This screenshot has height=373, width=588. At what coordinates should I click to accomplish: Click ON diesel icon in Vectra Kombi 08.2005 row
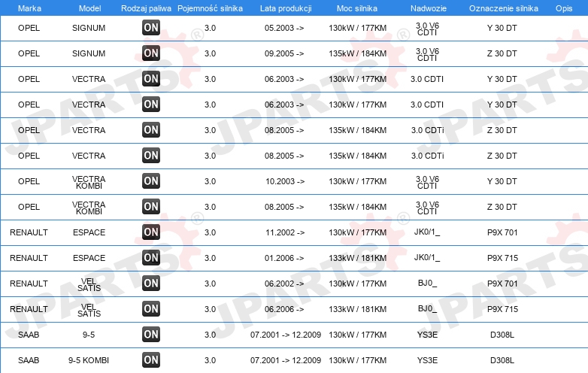151,207
